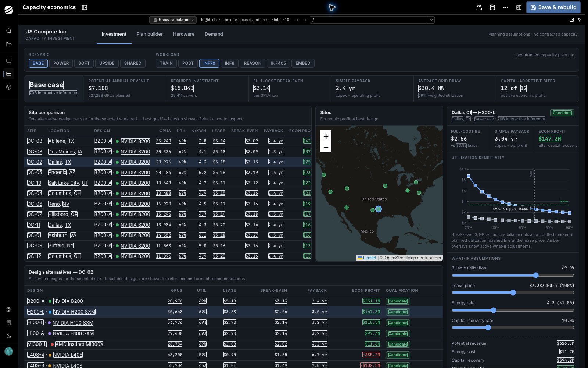This screenshot has width=588, height=368.
Task: Click the highlighted blue site marker on map
Action: [378, 209]
